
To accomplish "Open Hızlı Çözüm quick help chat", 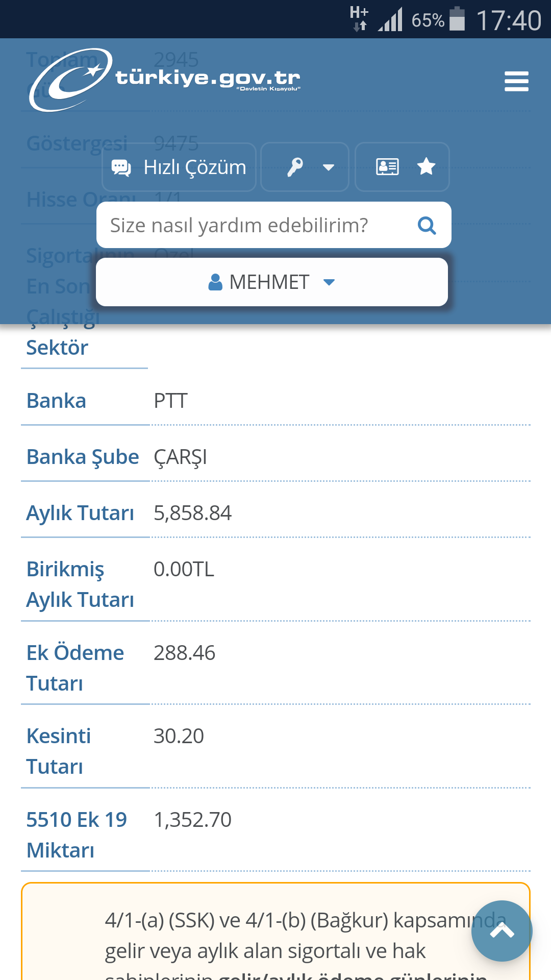I will click(179, 167).
